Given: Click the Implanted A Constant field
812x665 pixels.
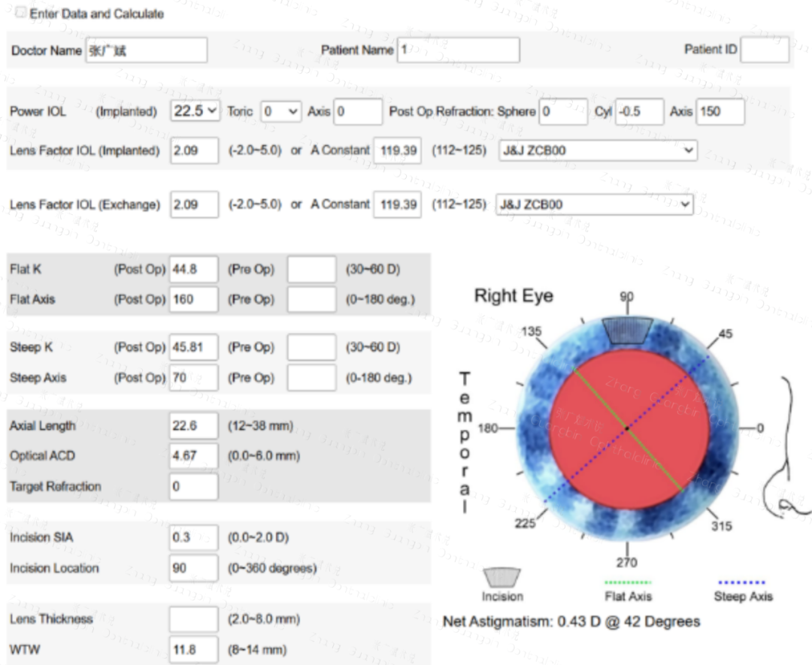Looking at the screenshot, I should point(397,150).
